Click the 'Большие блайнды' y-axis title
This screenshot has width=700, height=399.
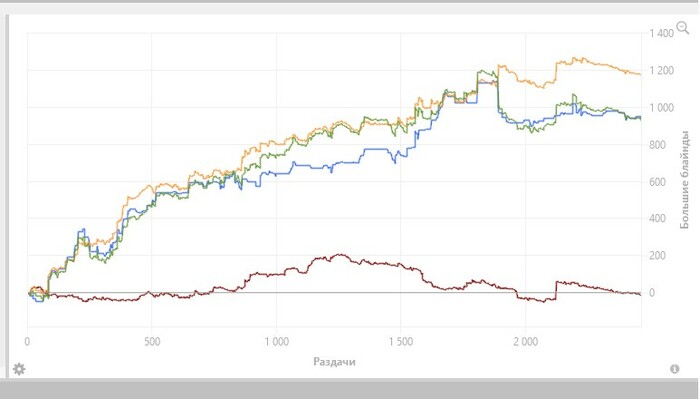click(684, 179)
